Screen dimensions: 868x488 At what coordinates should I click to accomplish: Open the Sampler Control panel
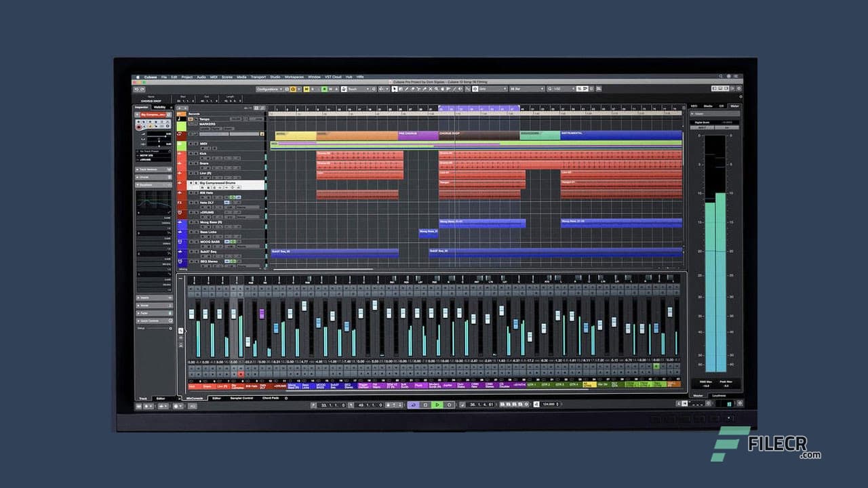tap(242, 399)
